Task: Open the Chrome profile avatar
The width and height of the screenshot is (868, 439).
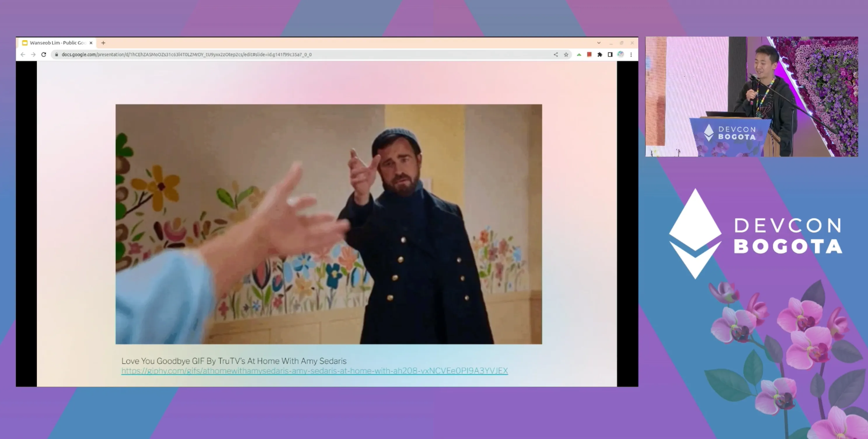Action: [x=620, y=54]
